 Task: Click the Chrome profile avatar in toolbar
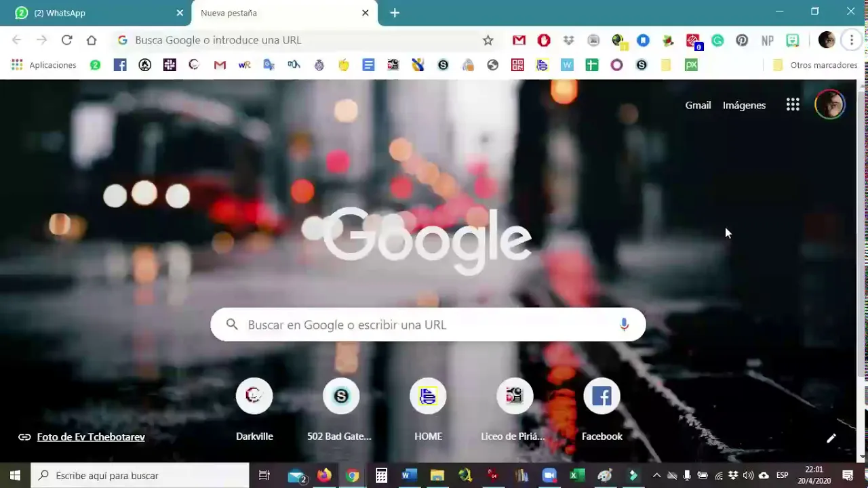click(x=827, y=40)
